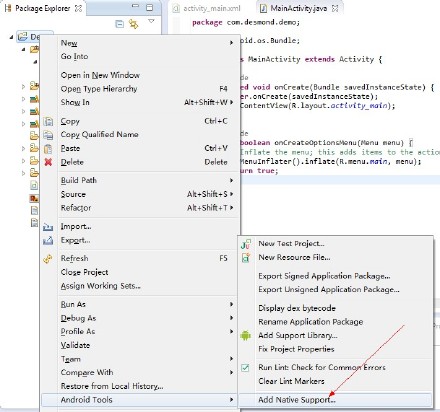Click Validate in the context menu
The image size is (440, 412).
point(75,345)
